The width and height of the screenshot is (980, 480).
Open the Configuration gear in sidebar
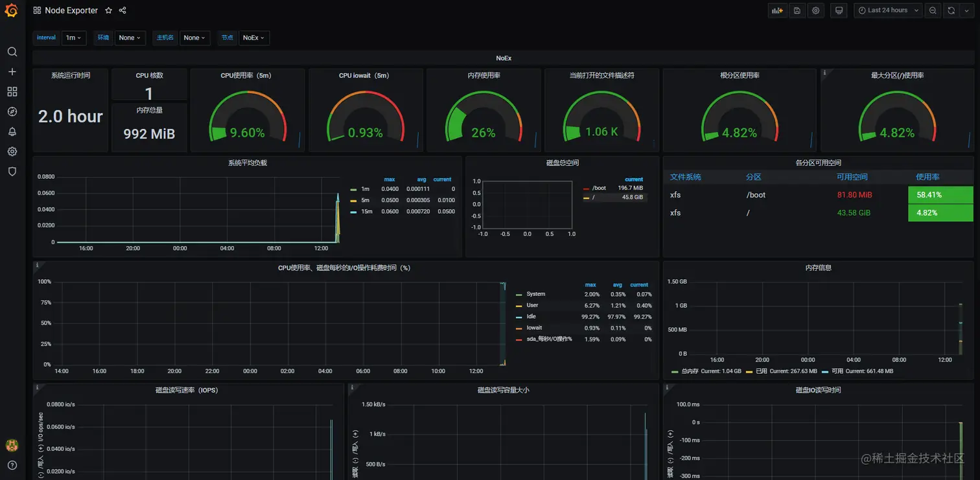[12, 152]
